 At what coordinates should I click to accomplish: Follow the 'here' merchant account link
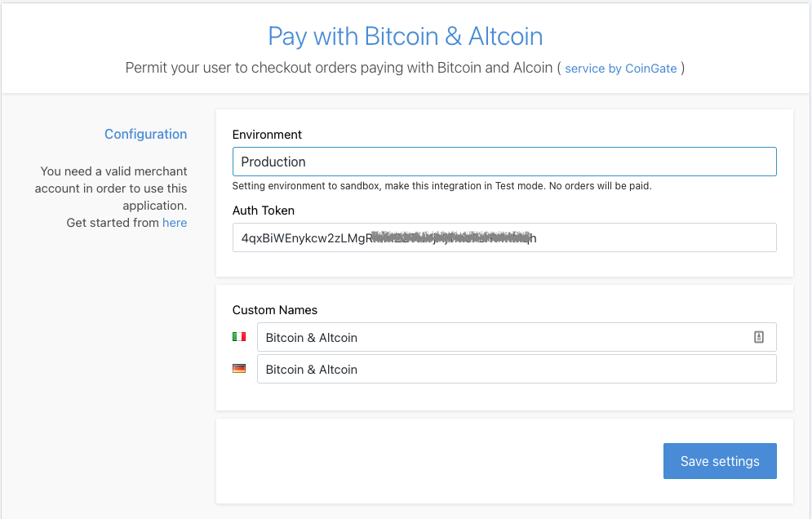pyautogui.click(x=175, y=222)
